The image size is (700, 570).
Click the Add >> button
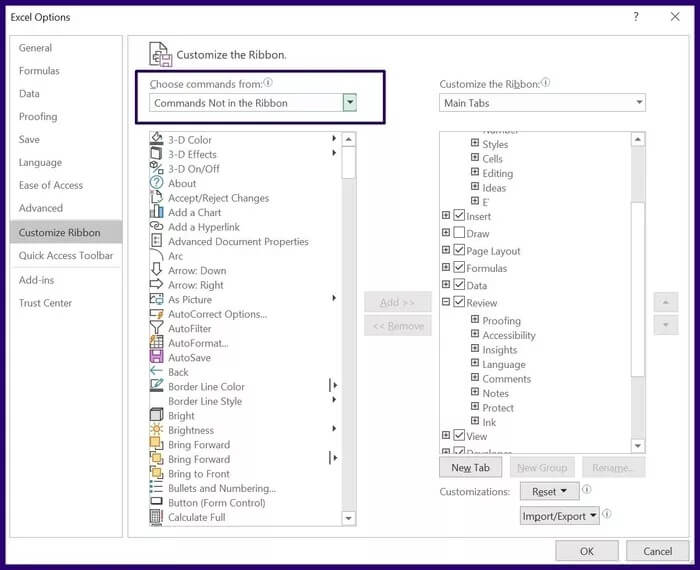[398, 302]
